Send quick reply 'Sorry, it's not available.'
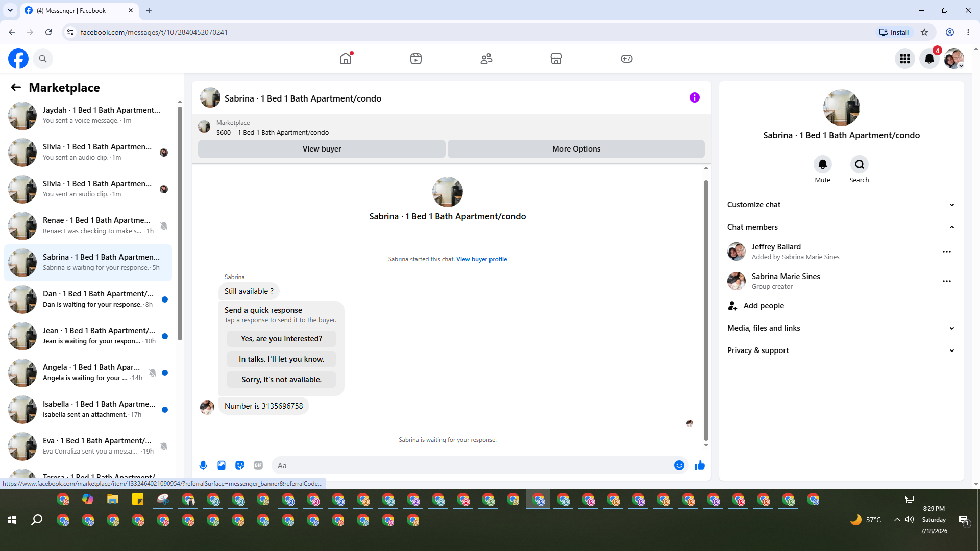The height and width of the screenshot is (551, 980). [x=282, y=380]
